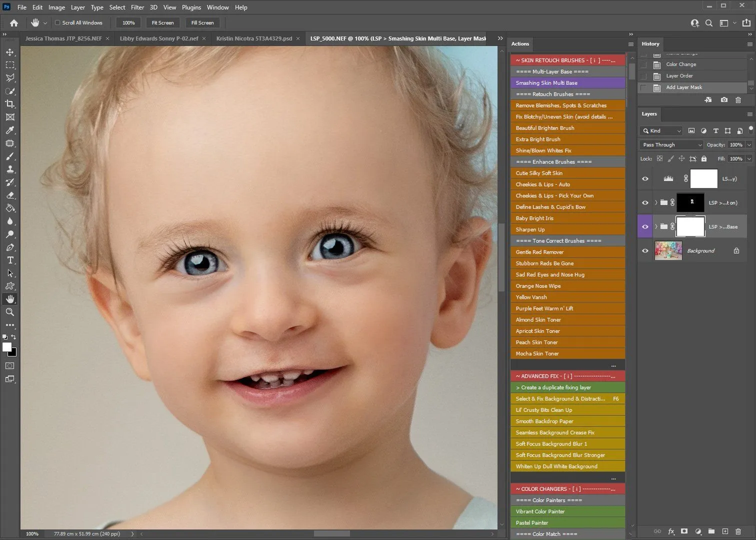This screenshot has height=540, width=756.
Task: Open the Actions panel menu
Action: pyautogui.click(x=630, y=44)
